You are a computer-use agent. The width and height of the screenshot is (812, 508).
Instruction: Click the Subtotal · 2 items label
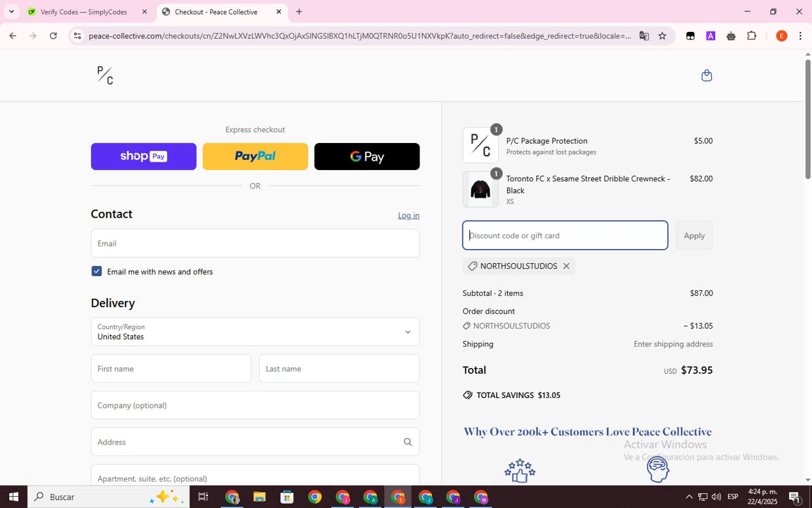pyautogui.click(x=493, y=293)
